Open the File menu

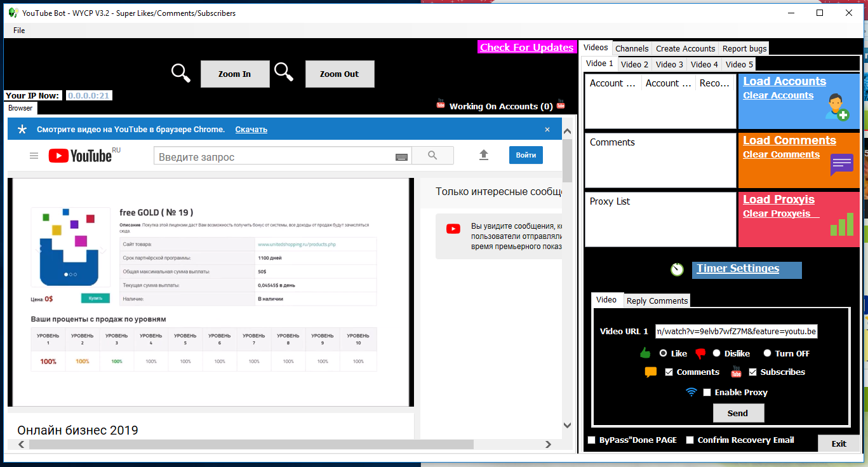coord(19,30)
